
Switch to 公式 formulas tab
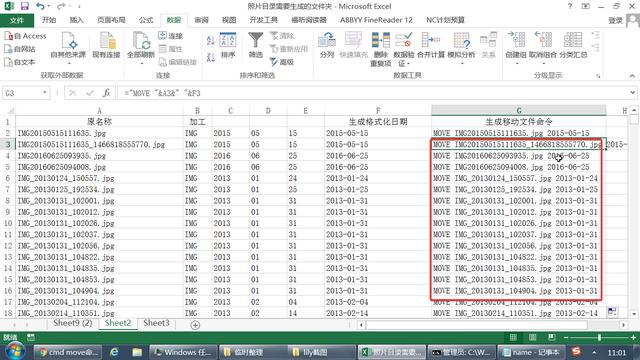146,20
